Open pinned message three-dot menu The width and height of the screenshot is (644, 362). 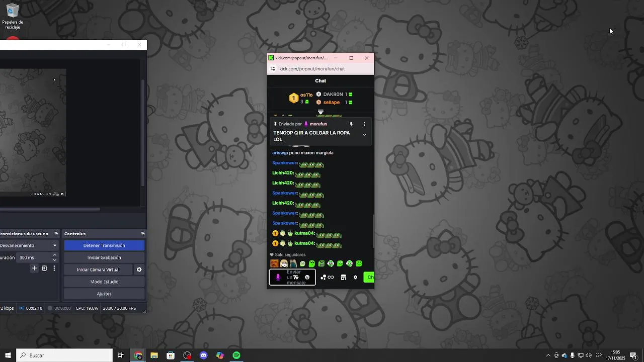(364, 124)
